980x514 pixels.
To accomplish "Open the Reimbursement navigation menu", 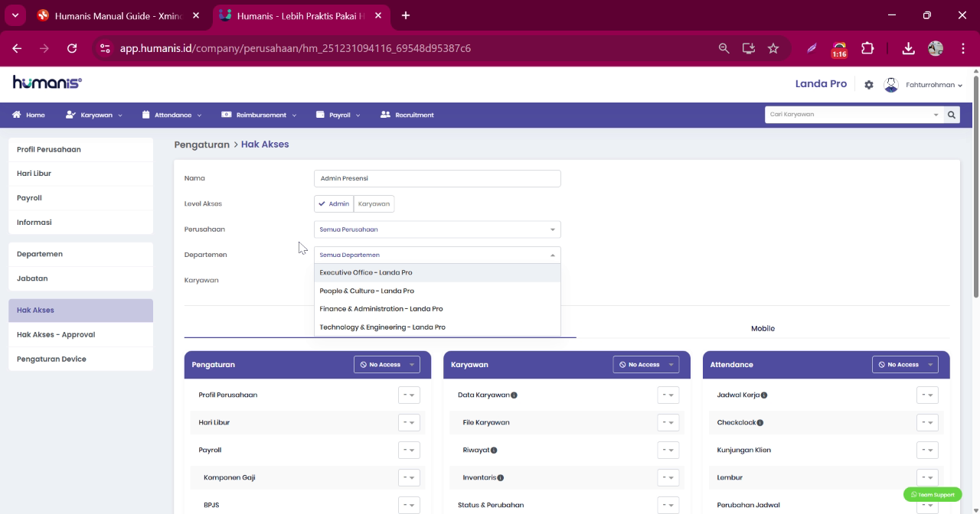I will tap(259, 115).
